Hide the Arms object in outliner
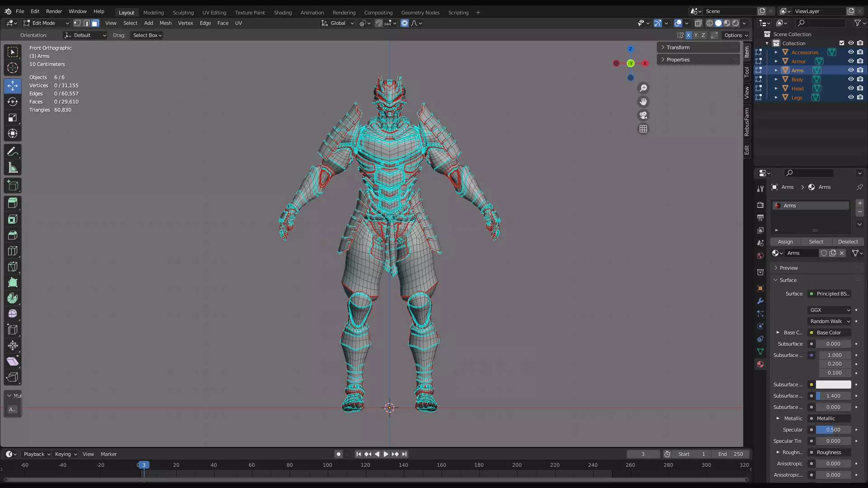 click(x=850, y=70)
